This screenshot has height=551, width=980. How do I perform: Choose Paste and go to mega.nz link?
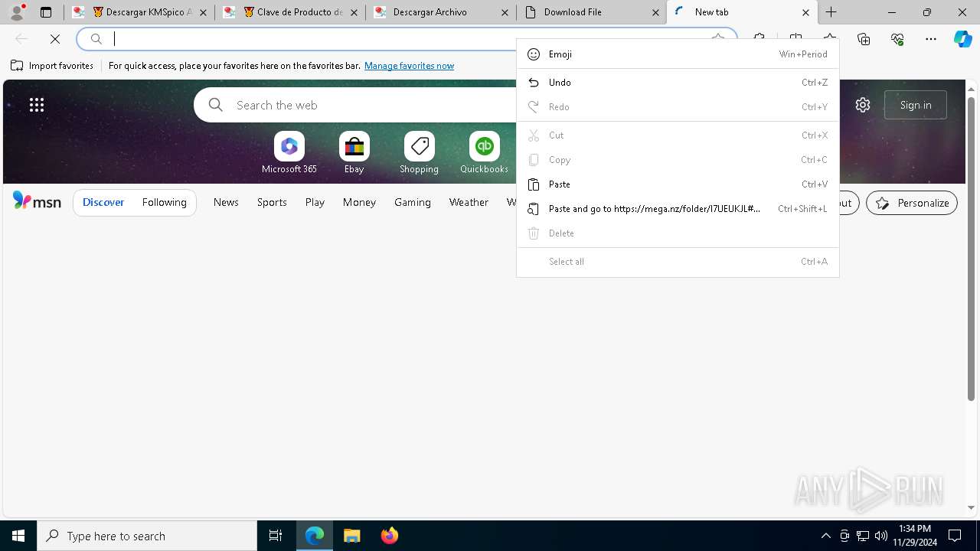tap(678, 209)
